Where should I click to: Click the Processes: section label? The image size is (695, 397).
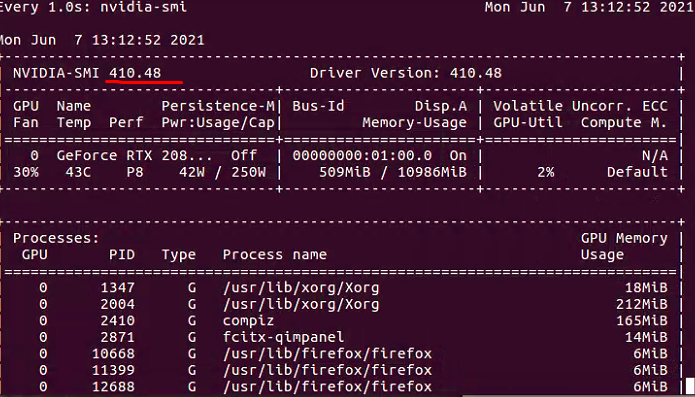tap(56, 238)
